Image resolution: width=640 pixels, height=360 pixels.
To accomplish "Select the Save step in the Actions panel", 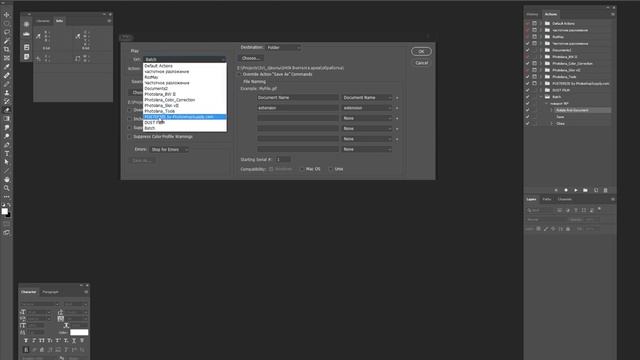I will pos(560,117).
